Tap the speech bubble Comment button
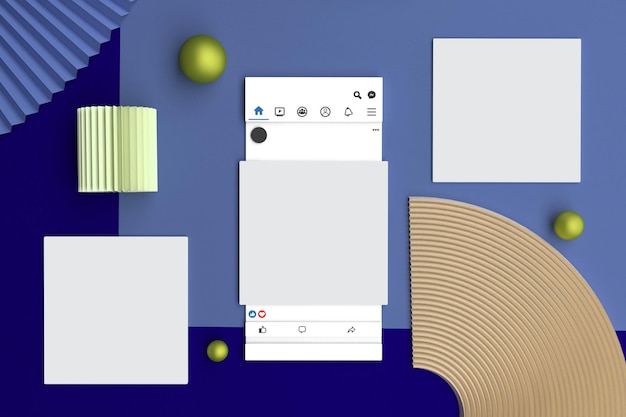 302,330
